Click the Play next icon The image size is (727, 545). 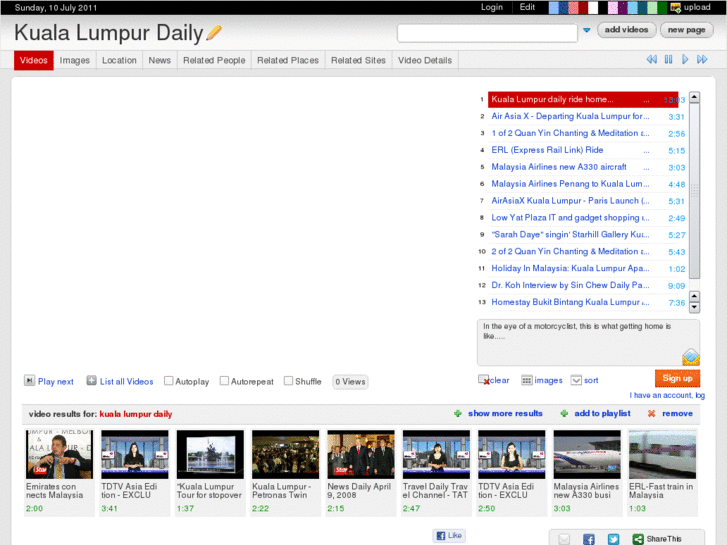point(29,381)
